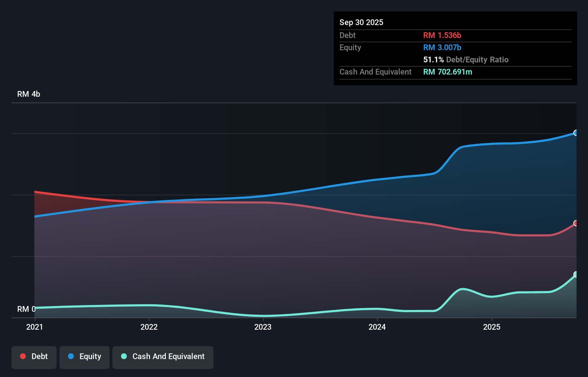
Task: Click the blue RM 3.007b Equity value
Action: tap(442, 47)
